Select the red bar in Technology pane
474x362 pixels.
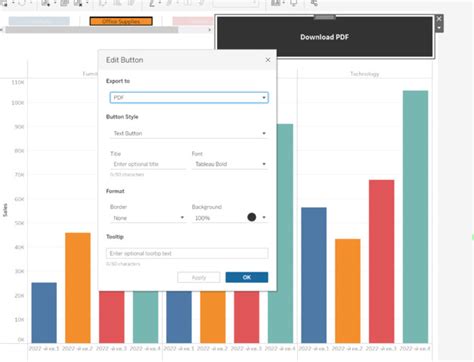point(381,261)
